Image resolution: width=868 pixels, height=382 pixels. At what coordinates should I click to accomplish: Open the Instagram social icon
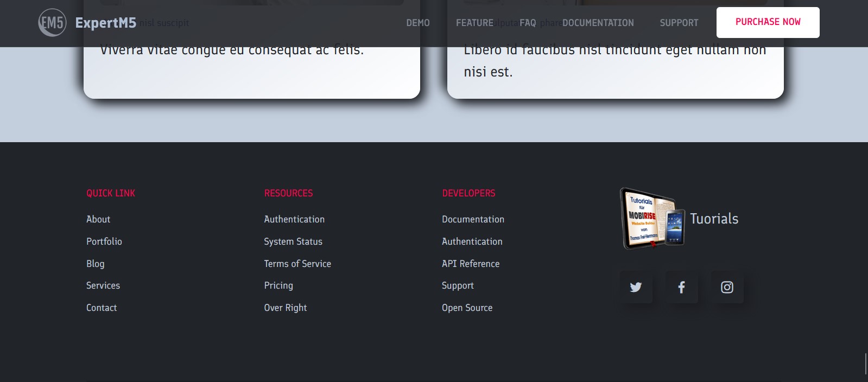727,287
